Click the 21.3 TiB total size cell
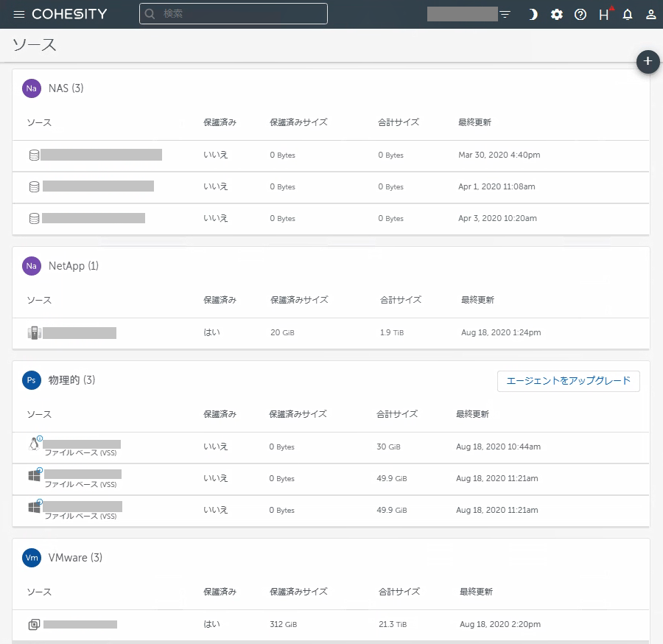 point(393,625)
